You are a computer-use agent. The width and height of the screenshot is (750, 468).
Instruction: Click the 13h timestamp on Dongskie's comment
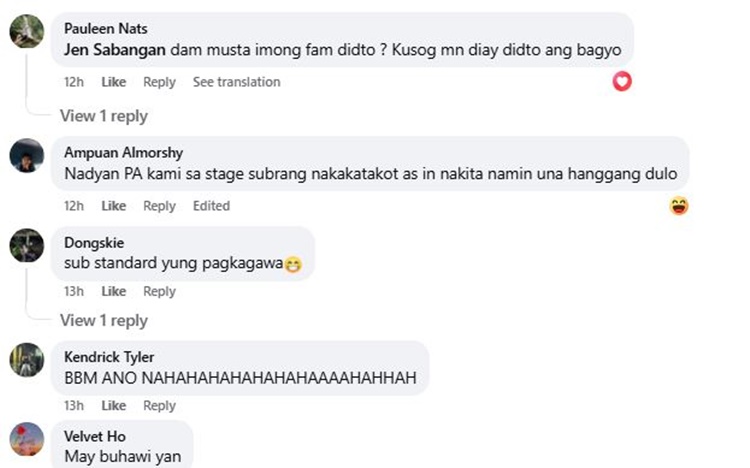(74, 292)
